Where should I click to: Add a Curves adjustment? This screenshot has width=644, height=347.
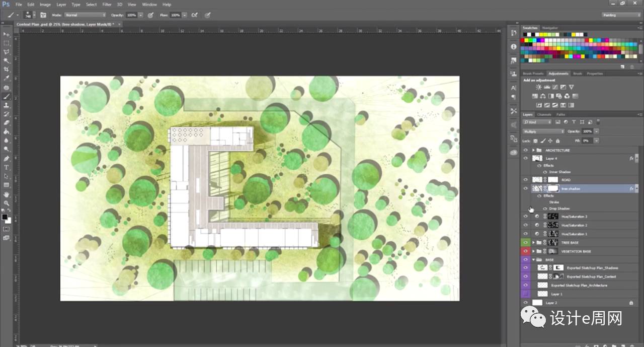pyautogui.click(x=555, y=87)
